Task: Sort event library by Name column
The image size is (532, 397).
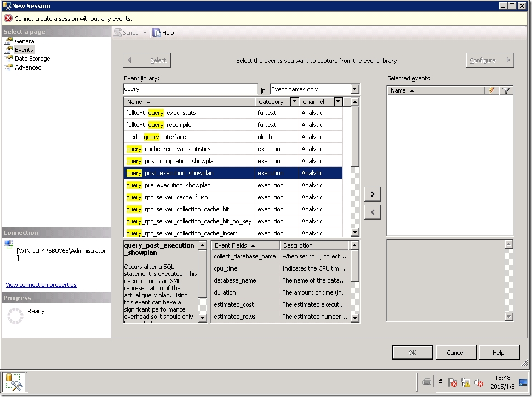Action: [190, 102]
